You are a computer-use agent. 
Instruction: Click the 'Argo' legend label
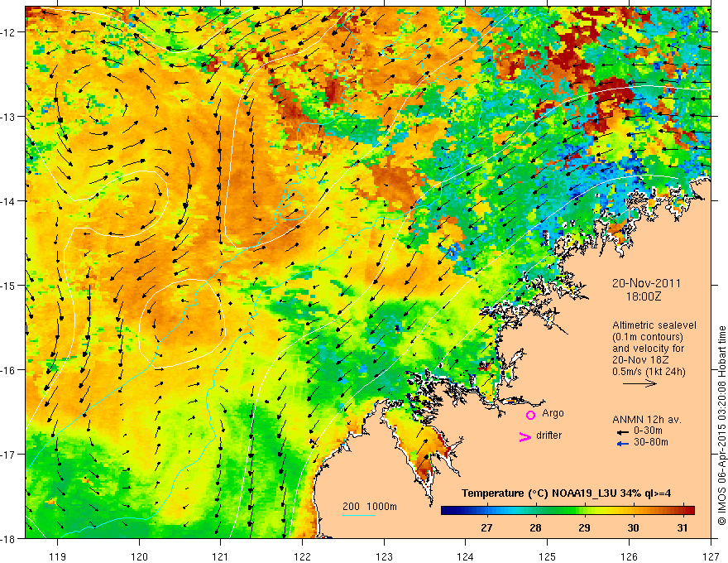(x=553, y=413)
